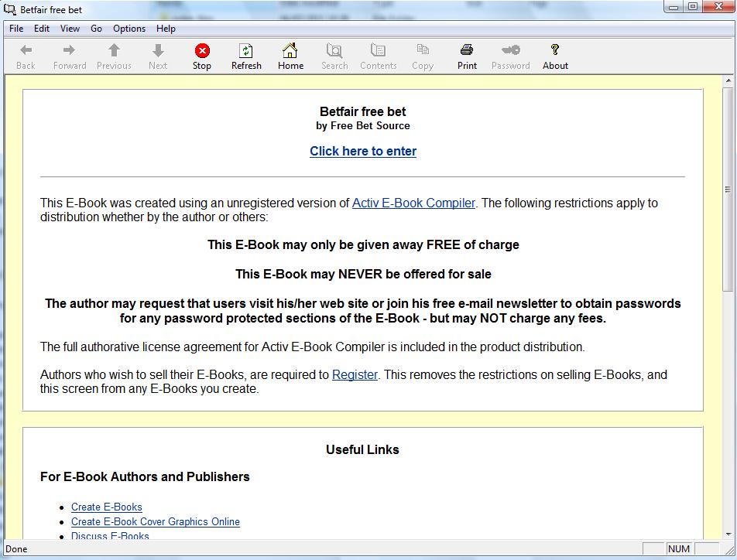737x560 pixels.
Task: Open the Discuss E-Books link
Action: [x=110, y=535]
